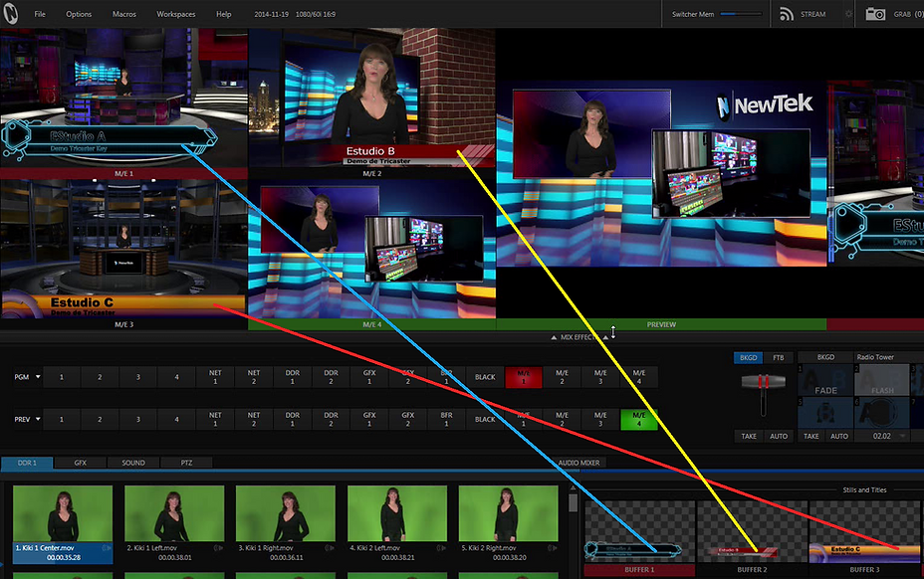Click the session format text 1080/60i 16:9
924x579 pixels.
coord(316,14)
